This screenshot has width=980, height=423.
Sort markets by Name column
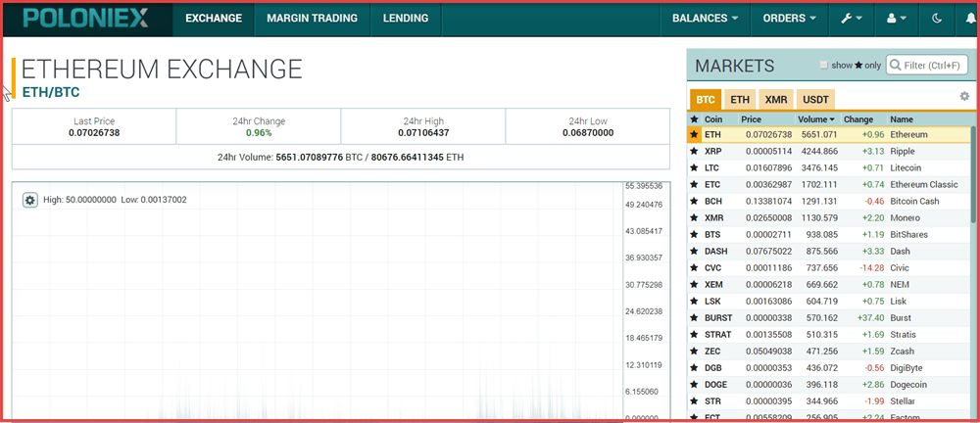pyautogui.click(x=902, y=118)
